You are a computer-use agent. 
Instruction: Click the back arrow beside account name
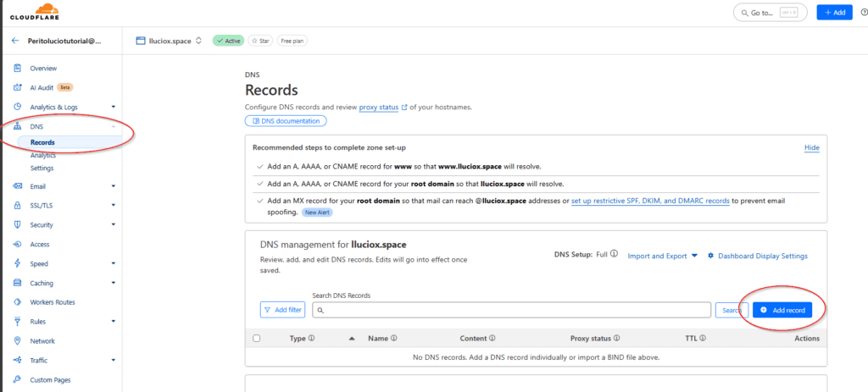(14, 40)
